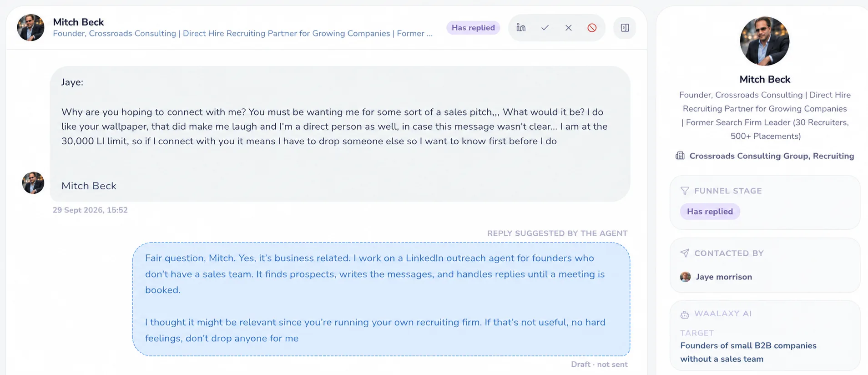Click the Mitch Beck name under the profile photo

tap(765, 79)
